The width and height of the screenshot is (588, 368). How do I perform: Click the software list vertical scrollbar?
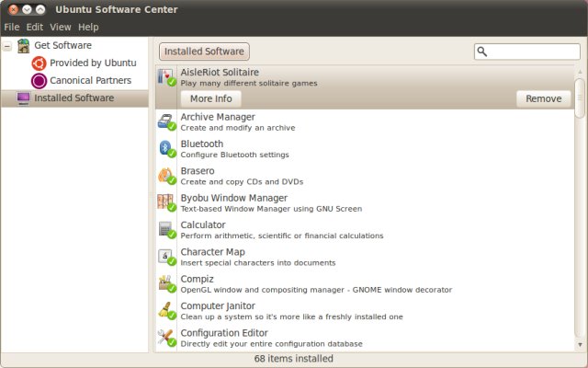[x=580, y=98]
